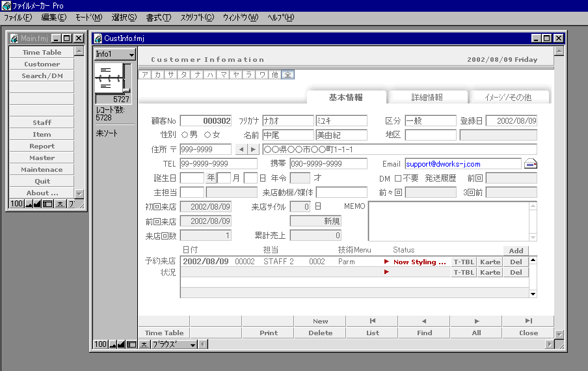
Task: Click into the MEMO text area
Action: [x=449, y=221]
